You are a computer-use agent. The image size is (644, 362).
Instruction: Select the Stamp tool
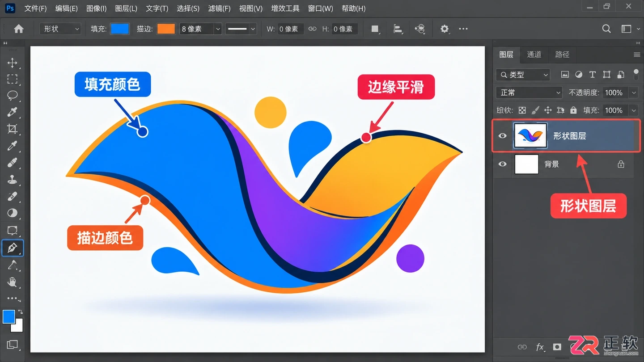tap(12, 180)
